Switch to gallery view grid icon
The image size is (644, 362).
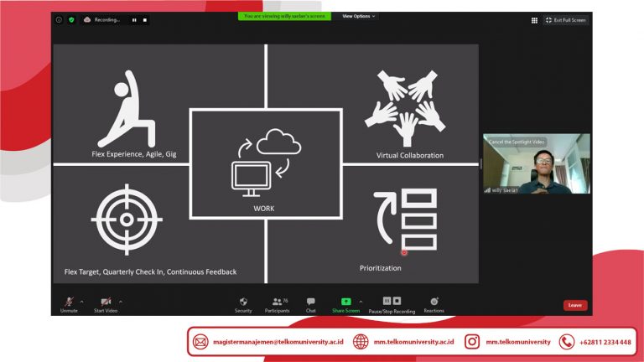[534, 20]
